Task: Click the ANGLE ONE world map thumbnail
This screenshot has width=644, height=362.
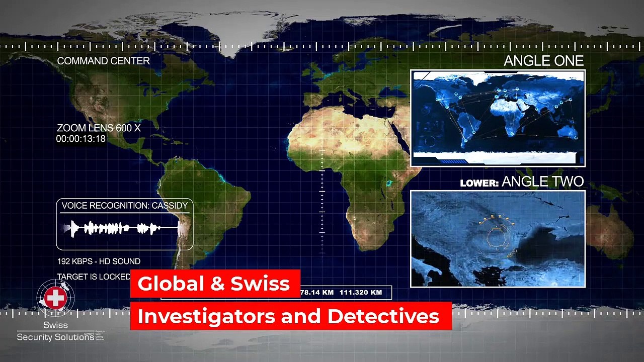Action: 498,118
